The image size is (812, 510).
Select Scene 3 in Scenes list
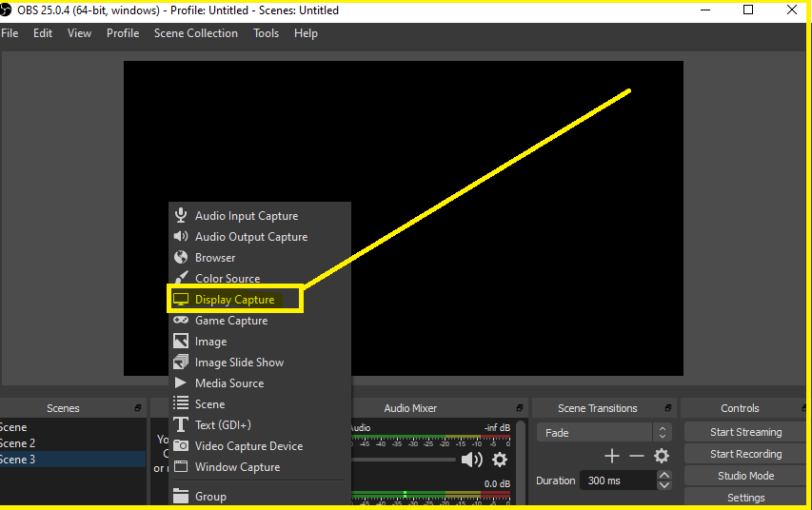(73, 460)
